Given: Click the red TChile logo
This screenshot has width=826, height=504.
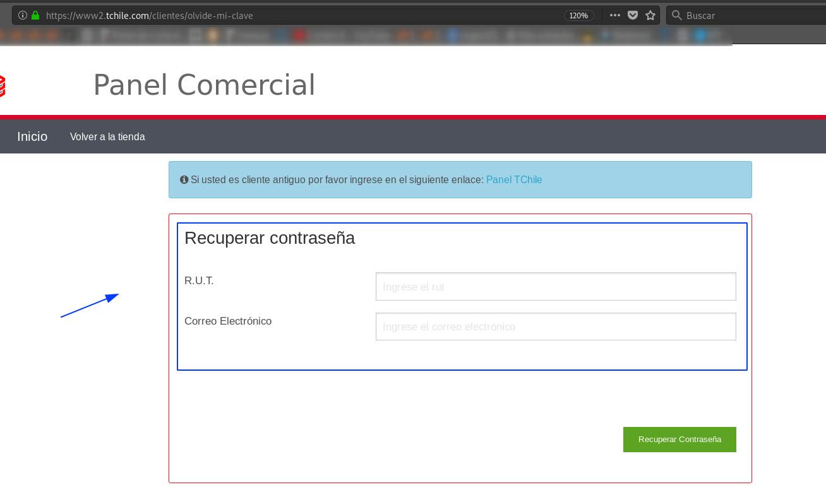Looking at the screenshot, I should [x=2, y=86].
